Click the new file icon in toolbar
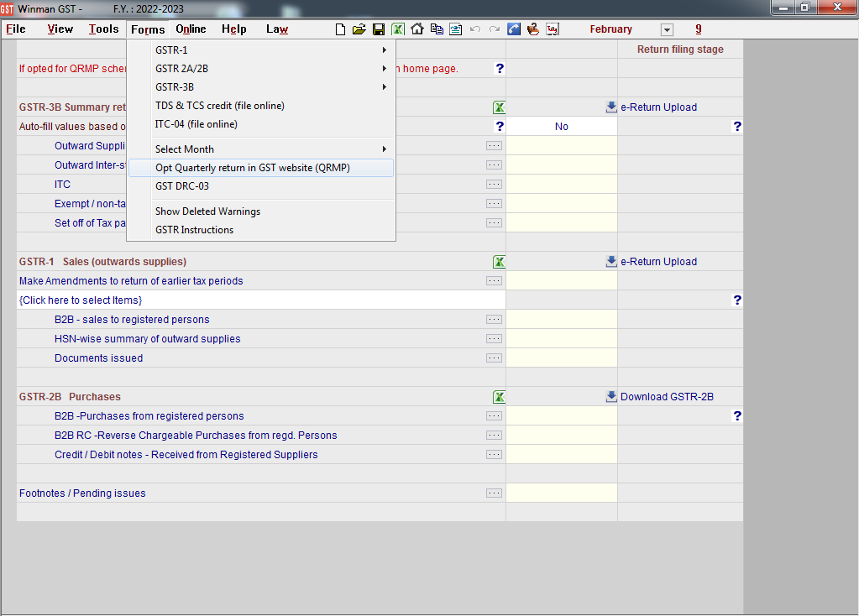Viewport: 859px width, 616px height. pos(340,29)
